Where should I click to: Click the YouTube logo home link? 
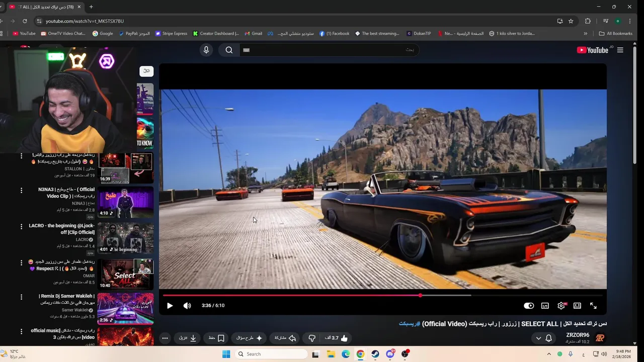point(593,50)
